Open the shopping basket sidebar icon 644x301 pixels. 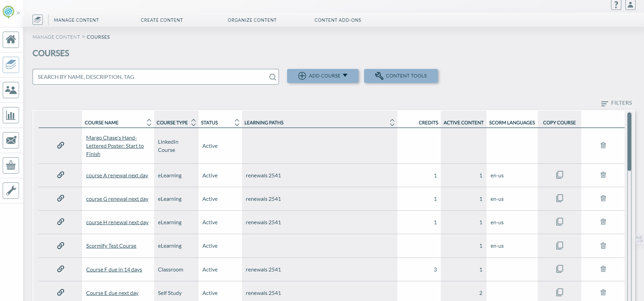click(x=11, y=165)
